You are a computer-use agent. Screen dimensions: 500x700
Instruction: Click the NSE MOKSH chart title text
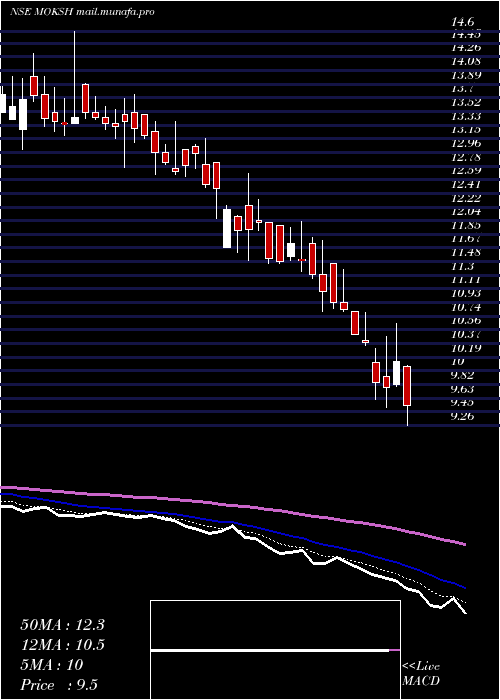pos(82,12)
